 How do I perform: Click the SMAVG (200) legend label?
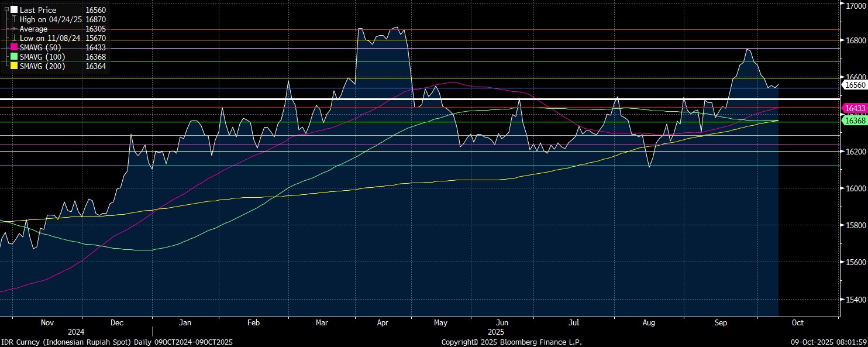pos(42,66)
